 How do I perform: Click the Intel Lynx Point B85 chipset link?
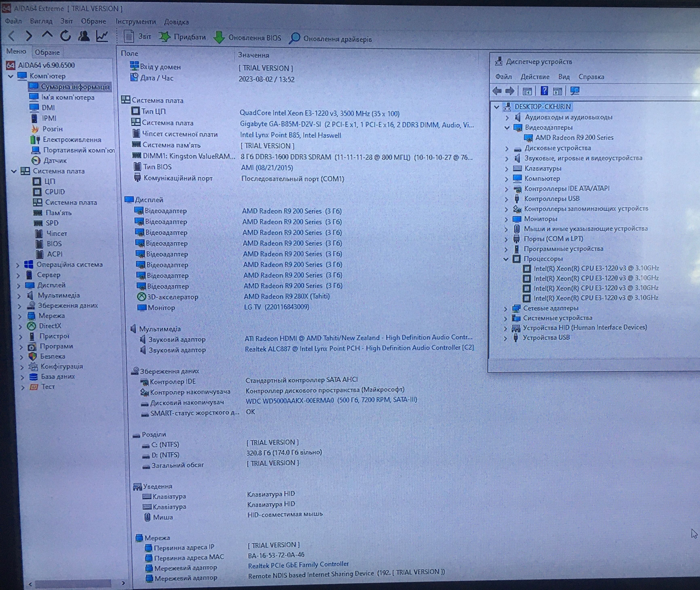[x=290, y=135]
